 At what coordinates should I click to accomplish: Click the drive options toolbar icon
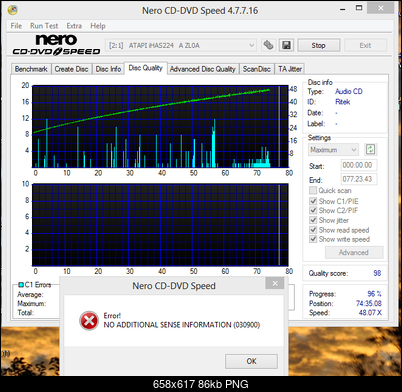pyautogui.click(x=268, y=45)
